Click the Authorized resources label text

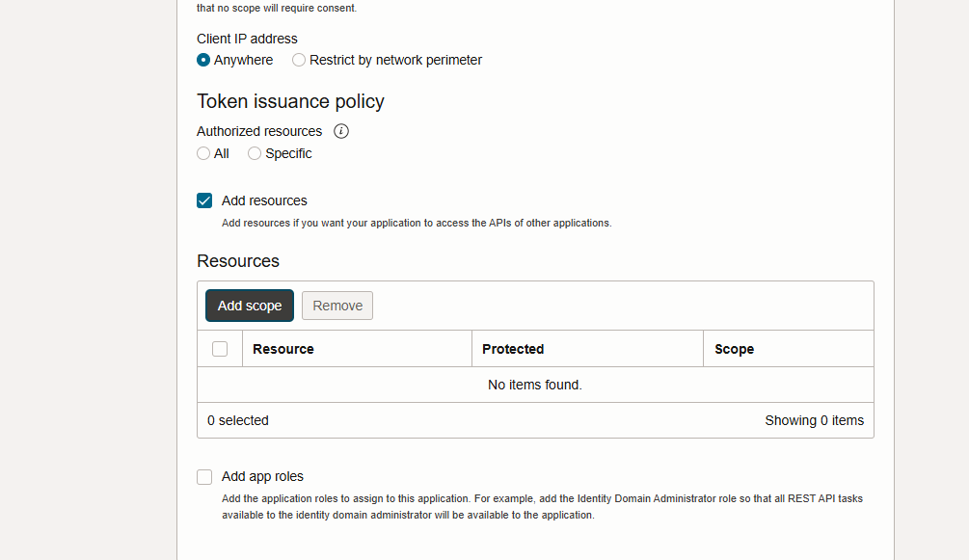pos(259,131)
